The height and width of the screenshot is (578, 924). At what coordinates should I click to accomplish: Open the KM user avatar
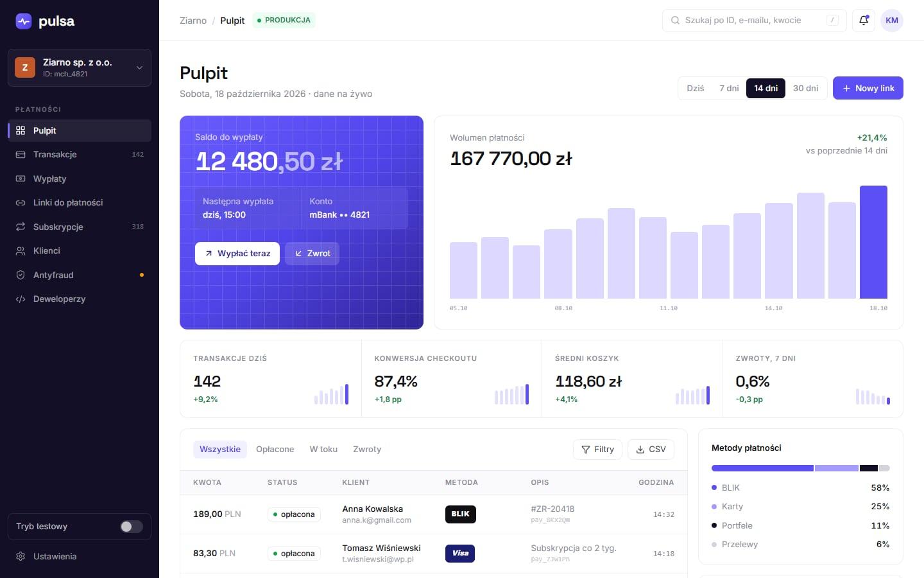892,21
